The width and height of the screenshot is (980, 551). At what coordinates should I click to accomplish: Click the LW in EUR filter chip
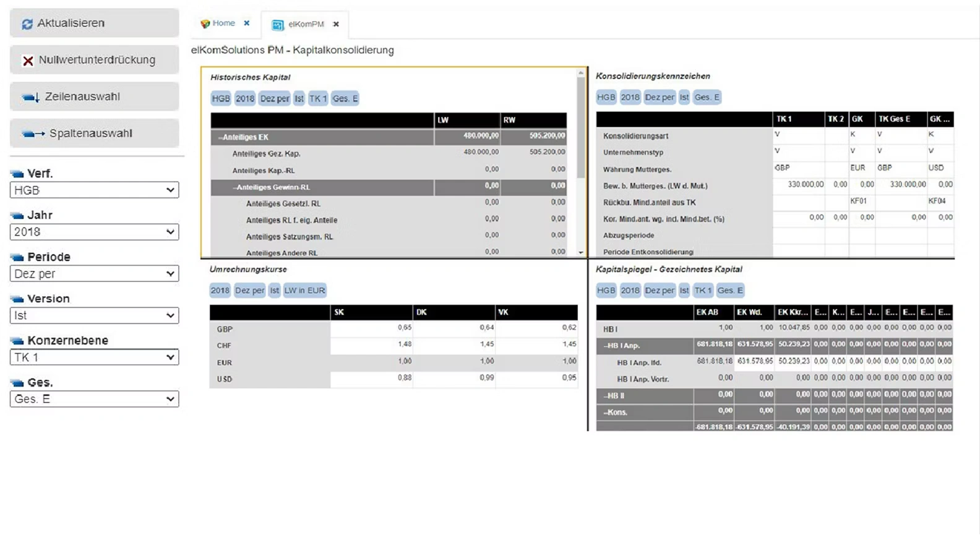click(304, 291)
